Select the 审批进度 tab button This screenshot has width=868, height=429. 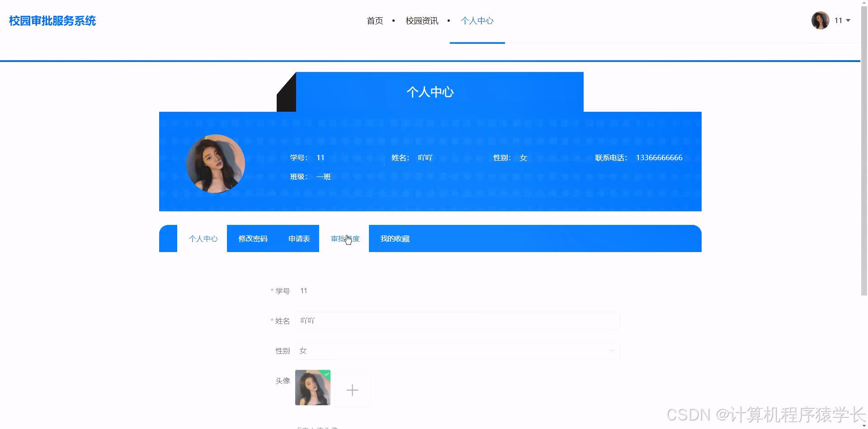tap(345, 238)
